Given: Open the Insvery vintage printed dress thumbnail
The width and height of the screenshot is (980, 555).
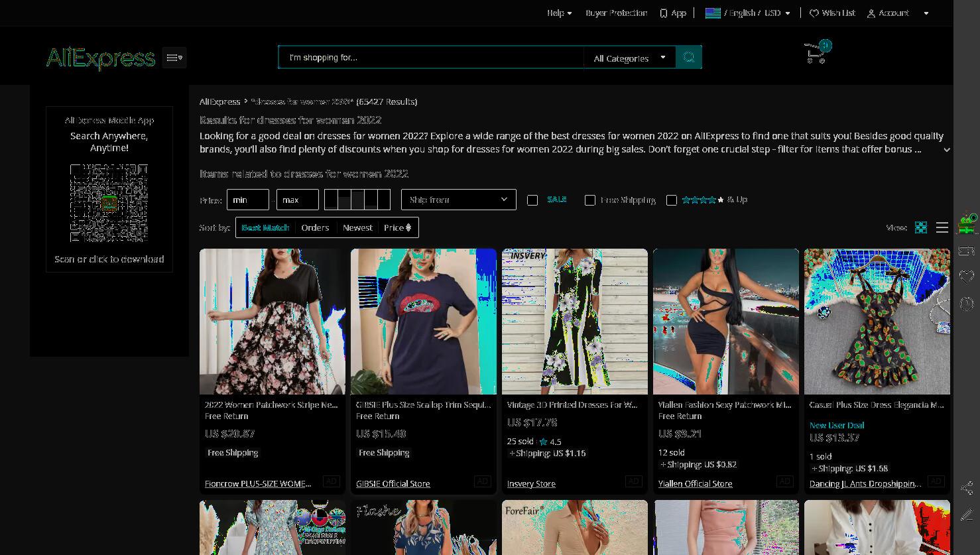Looking at the screenshot, I should pos(575,322).
